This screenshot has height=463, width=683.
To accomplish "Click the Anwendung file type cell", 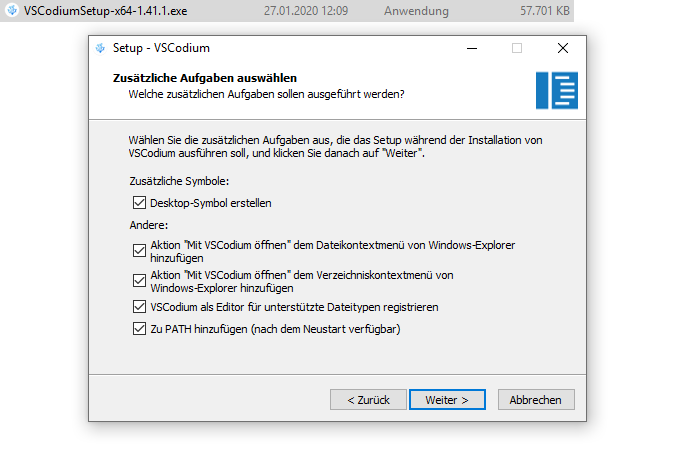I will pyautogui.click(x=416, y=11).
